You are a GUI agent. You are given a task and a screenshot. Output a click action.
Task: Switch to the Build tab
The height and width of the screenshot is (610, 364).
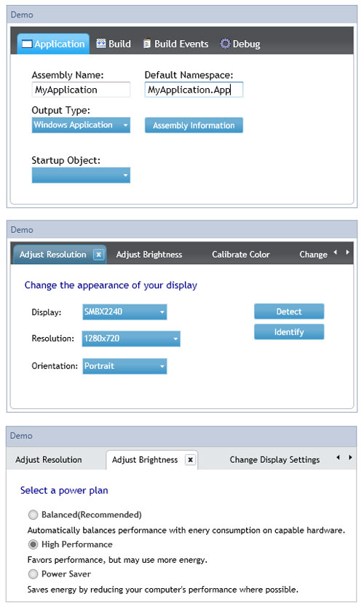[114, 44]
